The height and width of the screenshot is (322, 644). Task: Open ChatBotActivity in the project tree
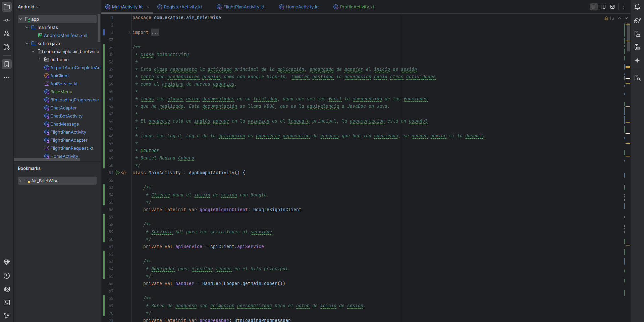click(63, 116)
